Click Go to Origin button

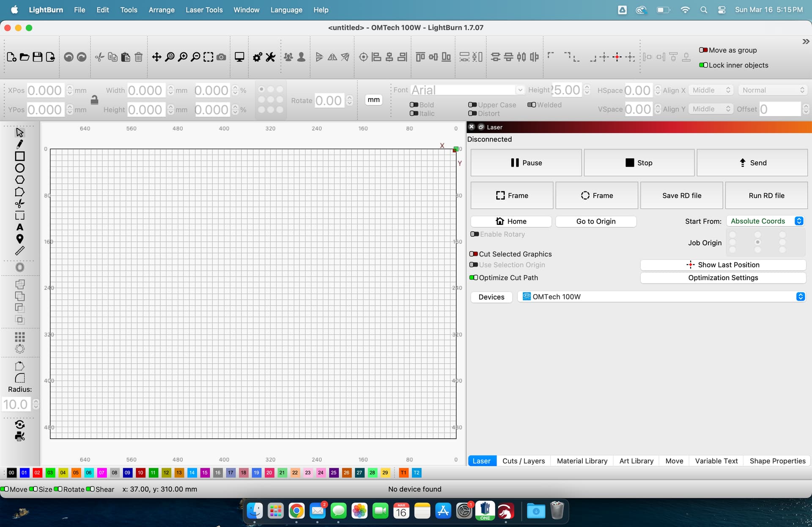[596, 221]
